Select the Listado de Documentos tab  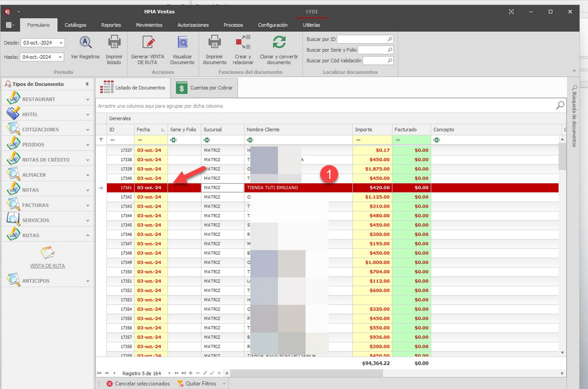point(133,88)
